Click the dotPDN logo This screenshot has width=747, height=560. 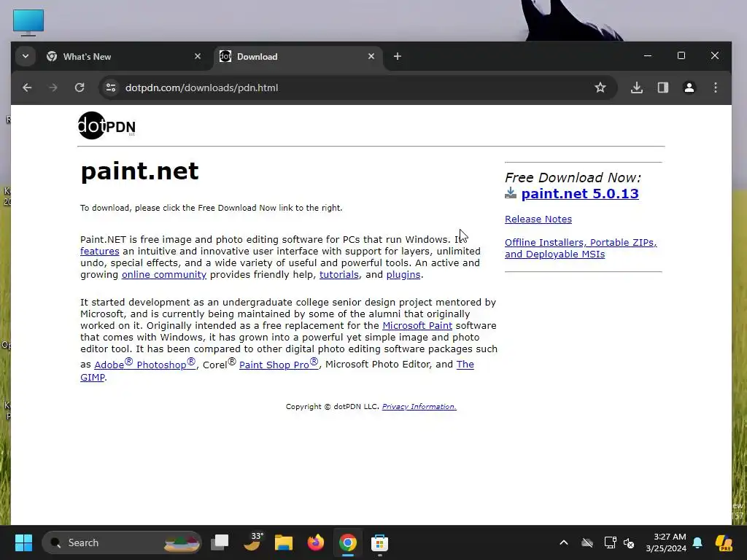pyautogui.click(x=107, y=125)
